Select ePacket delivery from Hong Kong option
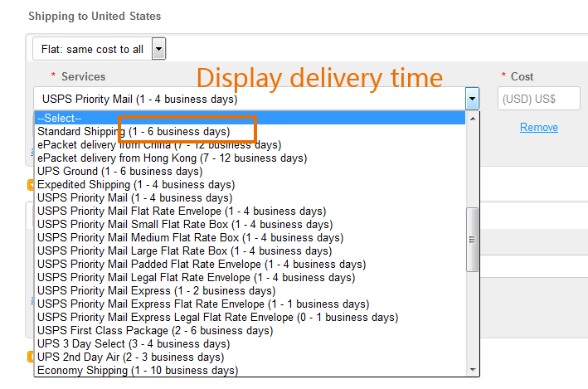 250,158
